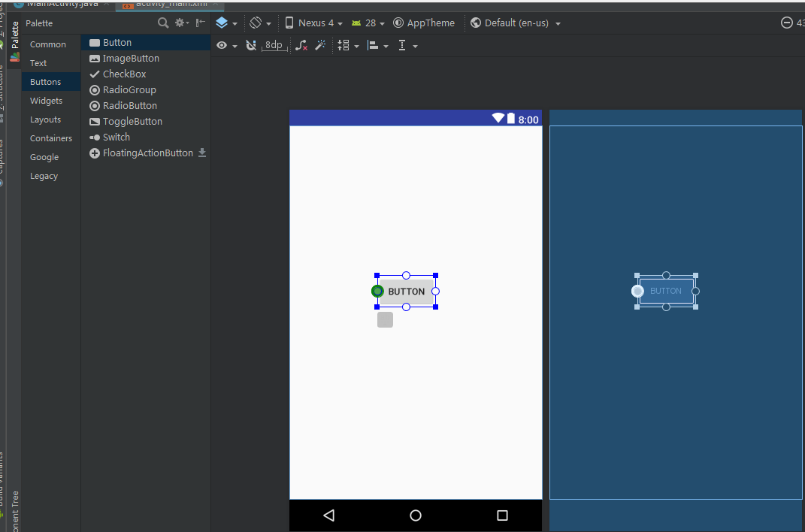
Task: Click the battery icon in preview status bar
Action: 511,119
